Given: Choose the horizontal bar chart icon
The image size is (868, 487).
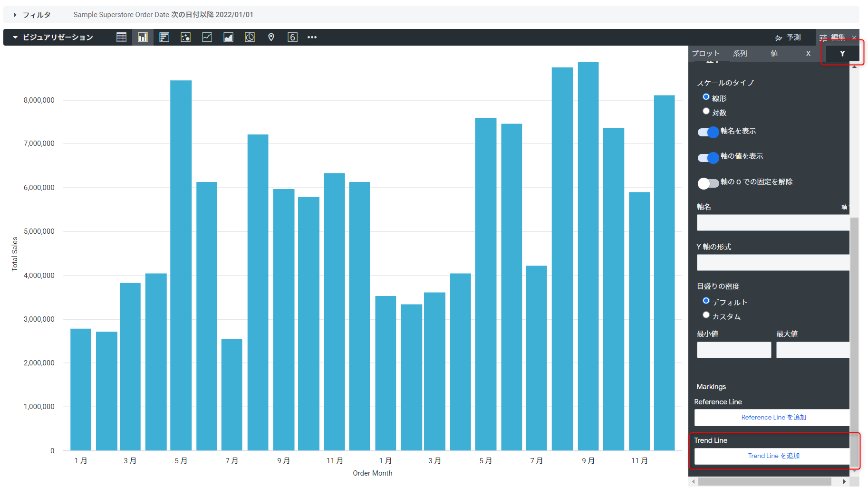Looking at the screenshot, I should pyautogui.click(x=164, y=37).
